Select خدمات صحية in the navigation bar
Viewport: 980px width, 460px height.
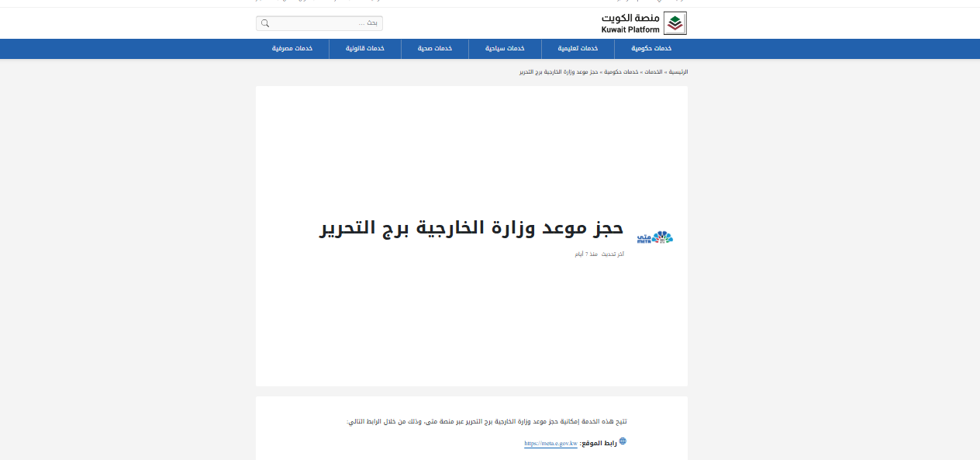435,49
